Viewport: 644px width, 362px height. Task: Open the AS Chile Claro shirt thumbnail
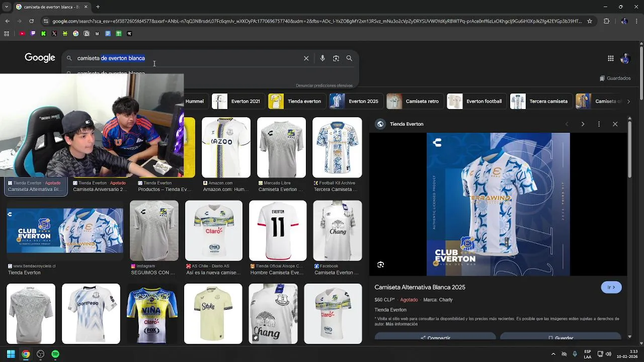tap(213, 230)
